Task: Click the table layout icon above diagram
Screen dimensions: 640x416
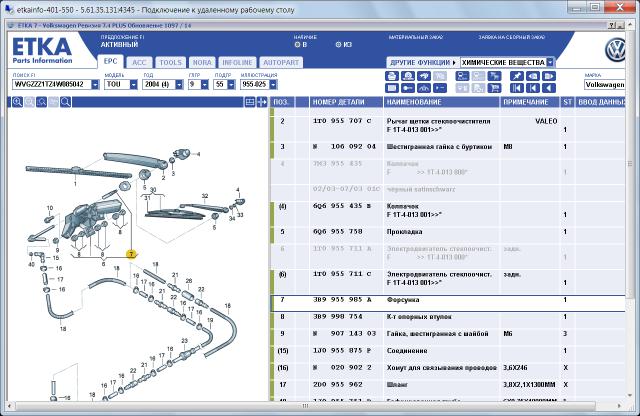Action: 250,102
